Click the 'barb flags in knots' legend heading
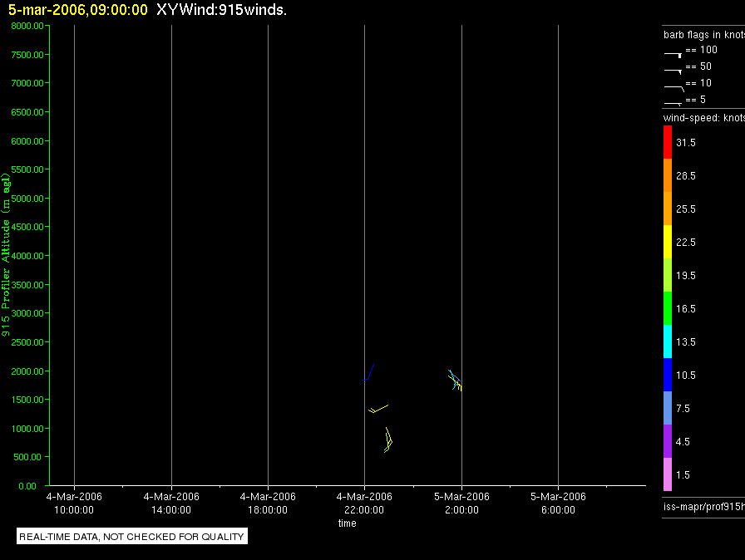The height and width of the screenshot is (560, 745). [x=704, y=35]
